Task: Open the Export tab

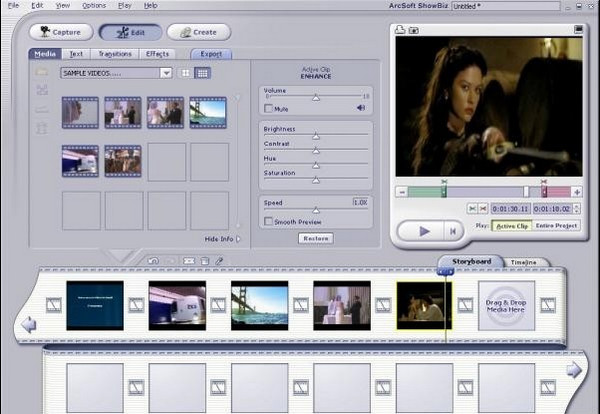Action: (x=211, y=54)
